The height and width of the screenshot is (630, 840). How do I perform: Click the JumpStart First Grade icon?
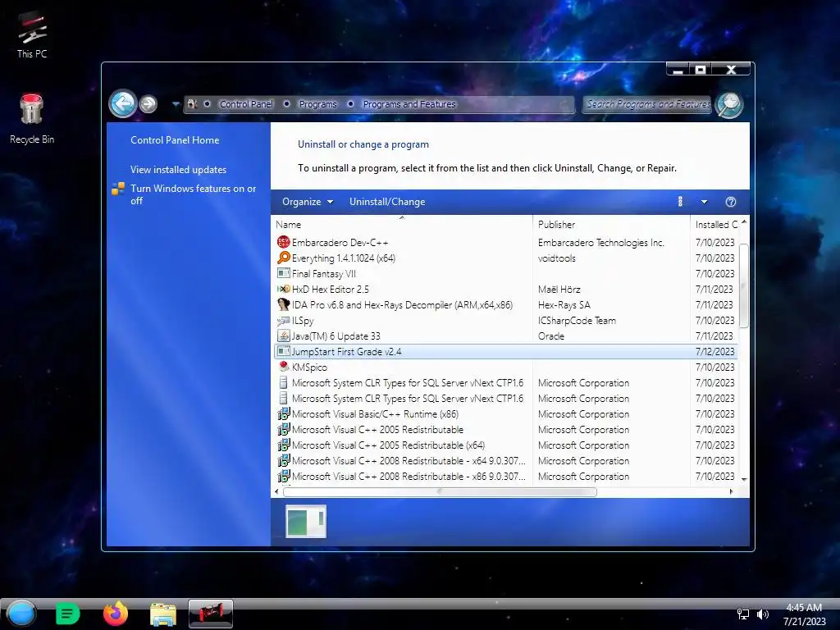(x=283, y=351)
